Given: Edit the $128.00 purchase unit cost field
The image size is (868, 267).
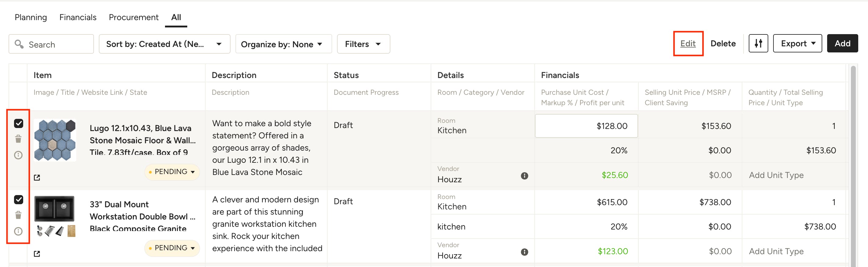Looking at the screenshot, I should (x=586, y=126).
